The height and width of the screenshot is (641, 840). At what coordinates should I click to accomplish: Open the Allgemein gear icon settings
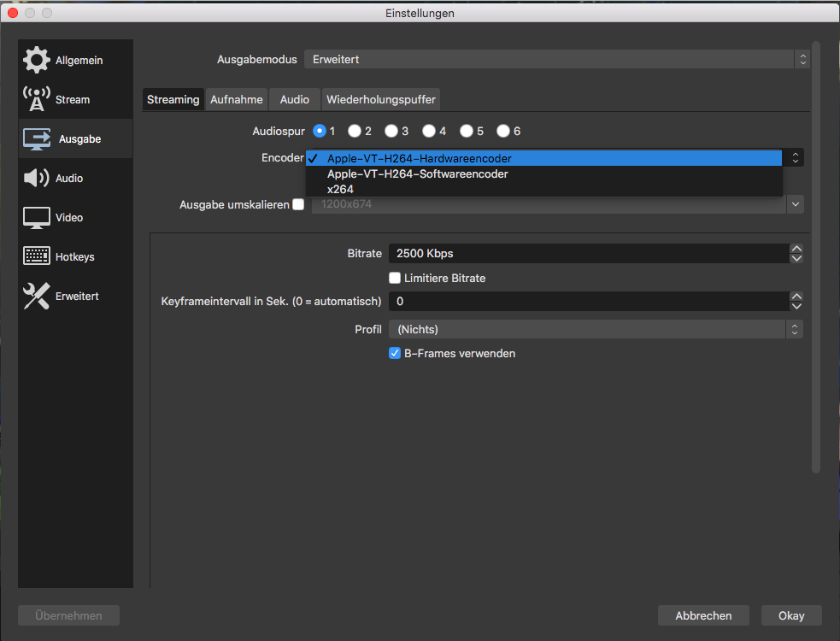tap(36, 61)
